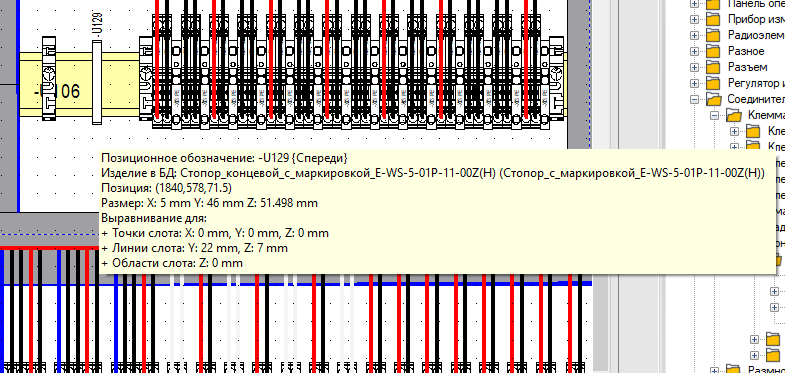Click the open Соедините... folder icon
The image size is (785, 373).
pyautogui.click(x=713, y=99)
